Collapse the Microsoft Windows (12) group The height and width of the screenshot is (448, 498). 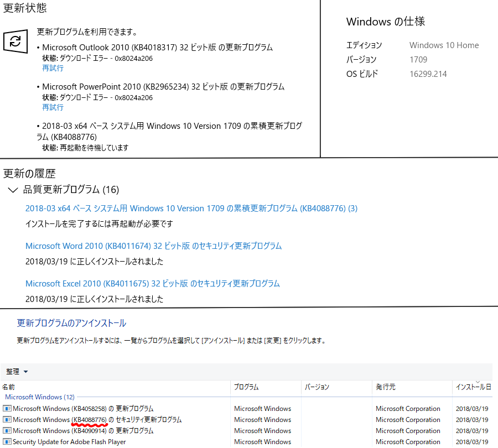[x=40, y=397]
